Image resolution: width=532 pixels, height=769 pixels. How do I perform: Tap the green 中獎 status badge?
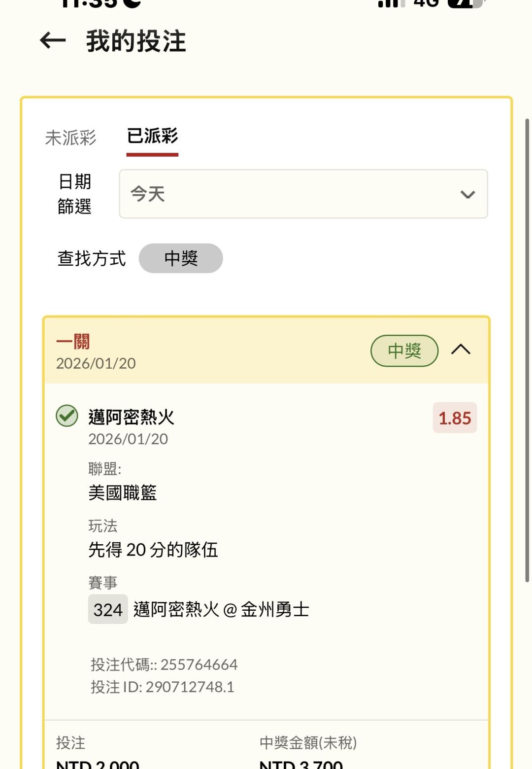point(404,350)
